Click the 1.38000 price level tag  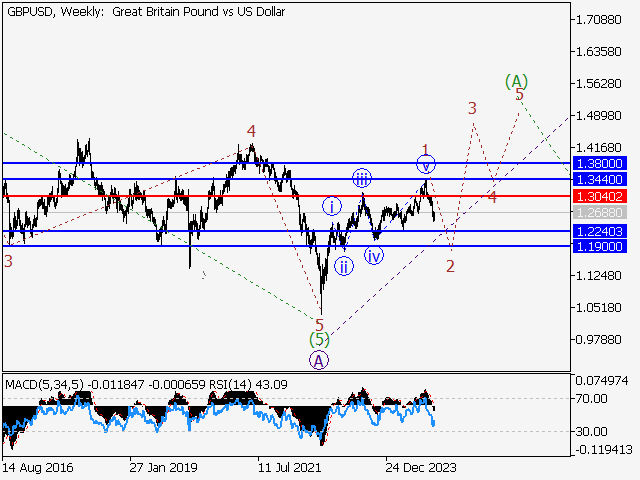click(600, 163)
